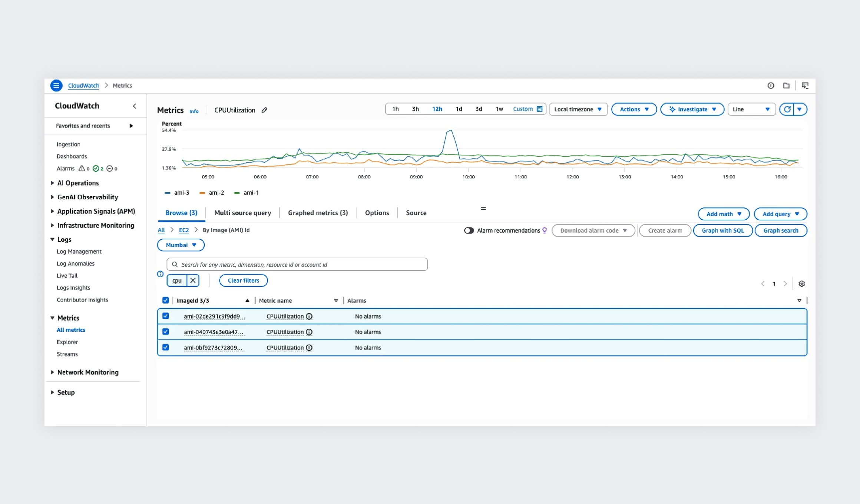Switch to the Graphed metrics (3) tab
860x504 pixels.
318,213
